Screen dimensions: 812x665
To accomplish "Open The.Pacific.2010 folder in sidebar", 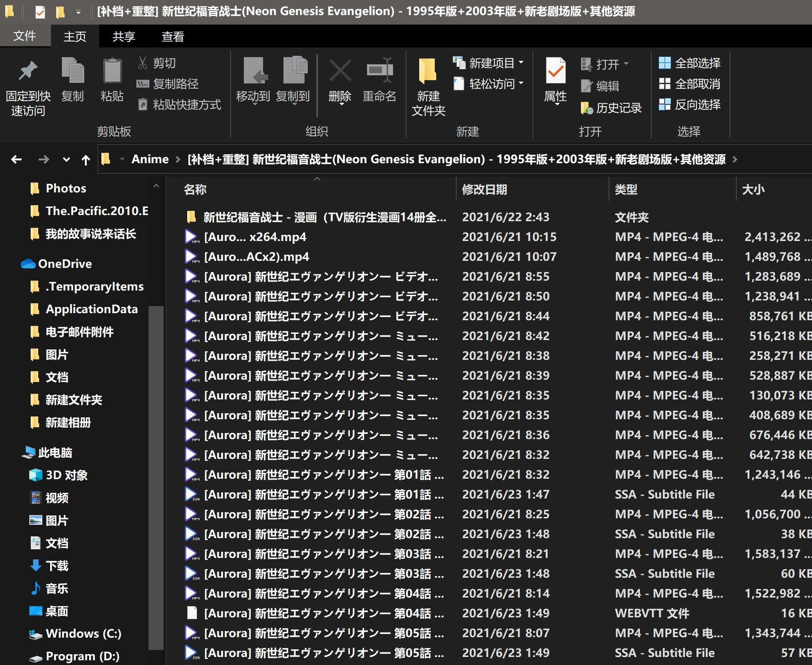I will tap(89, 211).
